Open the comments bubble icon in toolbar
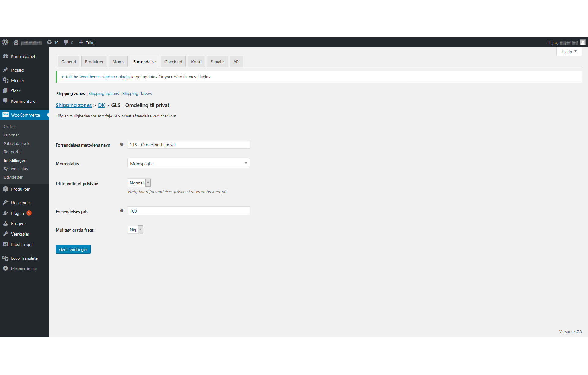Viewport: 588px width, 375px height. 66,42
